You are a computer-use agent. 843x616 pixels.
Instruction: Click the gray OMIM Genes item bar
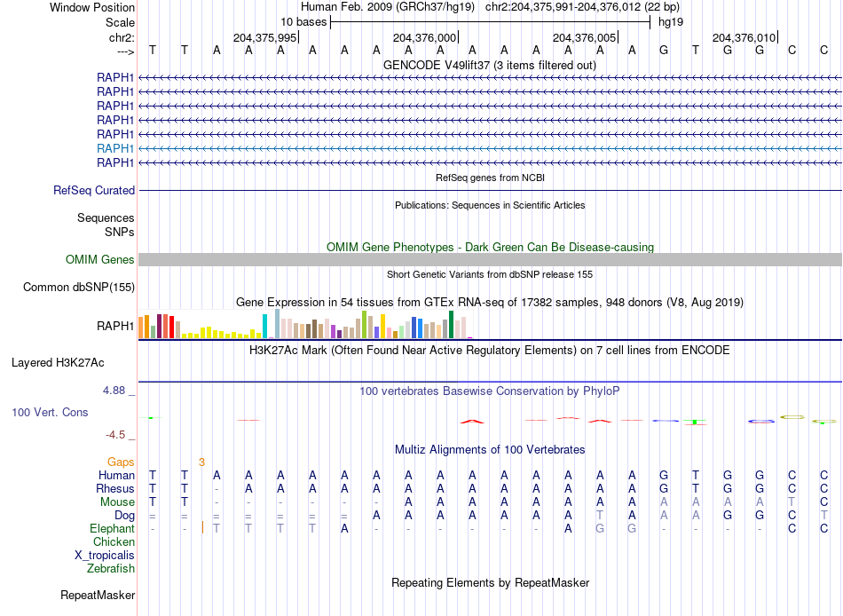[490, 260]
